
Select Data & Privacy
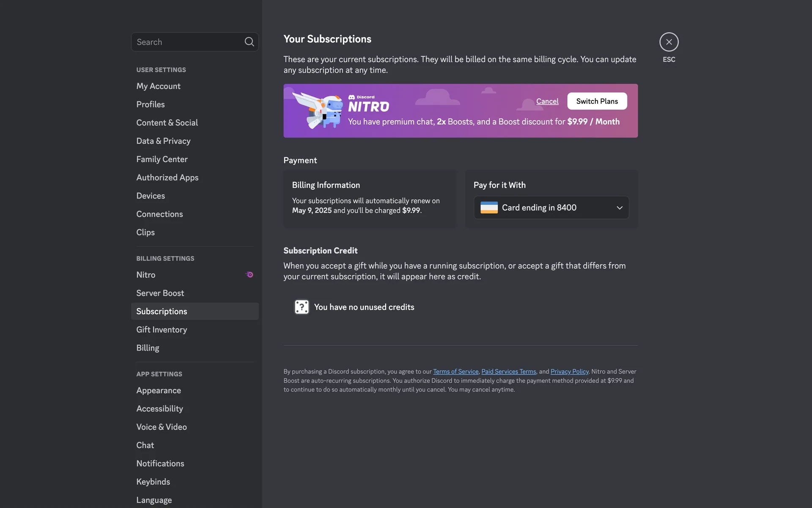point(195,141)
